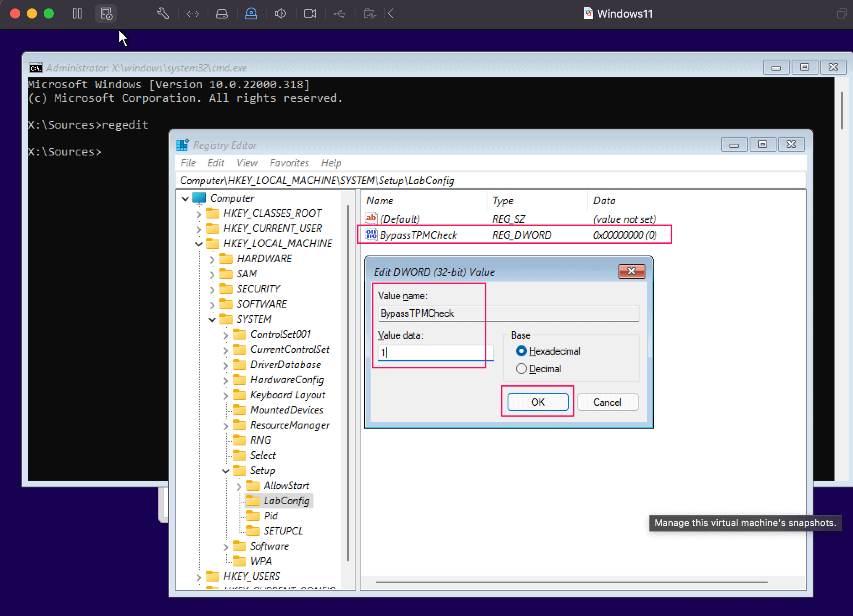The height and width of the screenshot is (616, 853).
Task: Select the WPA registry key
Action: point(261,561)
